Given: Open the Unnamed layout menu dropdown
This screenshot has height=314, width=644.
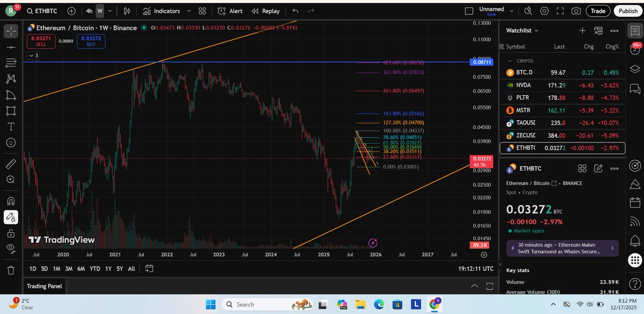Looking at the screenshot, I should tap(513, 11).
